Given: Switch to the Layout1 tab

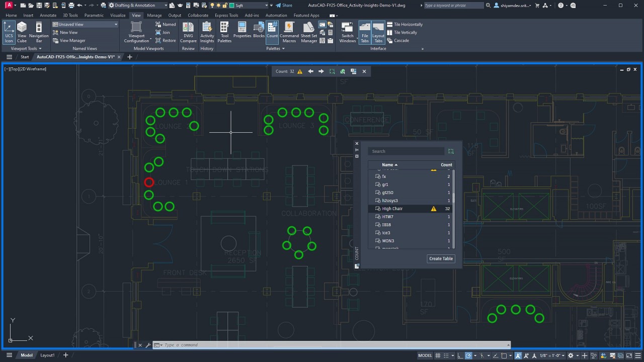Looking at the screenshot, I should 47,355.
